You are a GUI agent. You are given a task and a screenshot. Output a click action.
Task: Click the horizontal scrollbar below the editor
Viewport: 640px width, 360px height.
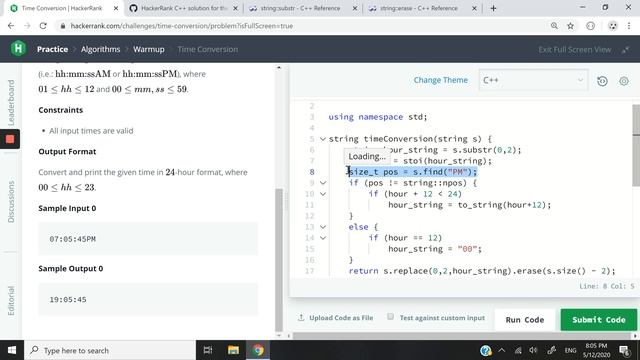pos(462,336)
